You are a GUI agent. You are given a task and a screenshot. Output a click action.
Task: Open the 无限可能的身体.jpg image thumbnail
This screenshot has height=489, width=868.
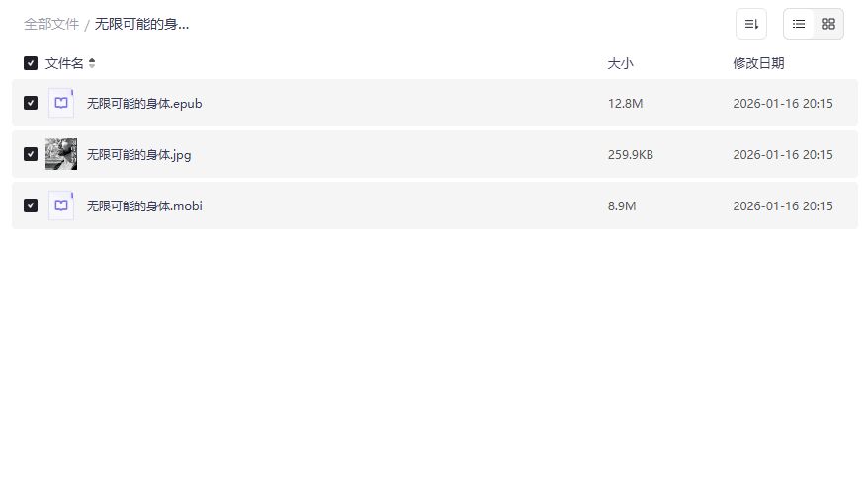[61, 154]
